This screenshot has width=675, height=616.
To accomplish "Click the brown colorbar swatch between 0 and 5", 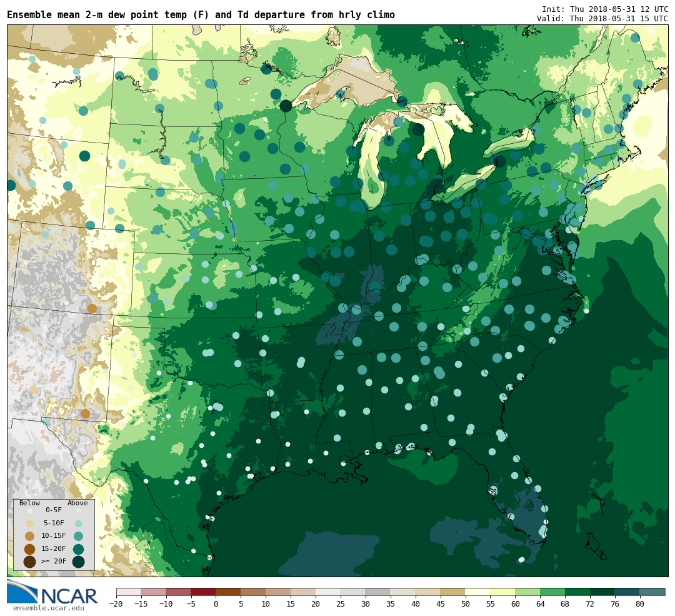I will pyautogui.click(x=228, y=592).
